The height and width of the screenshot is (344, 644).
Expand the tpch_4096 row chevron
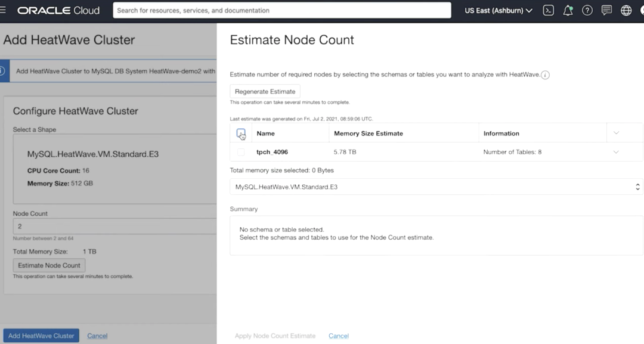click(616, 152)
